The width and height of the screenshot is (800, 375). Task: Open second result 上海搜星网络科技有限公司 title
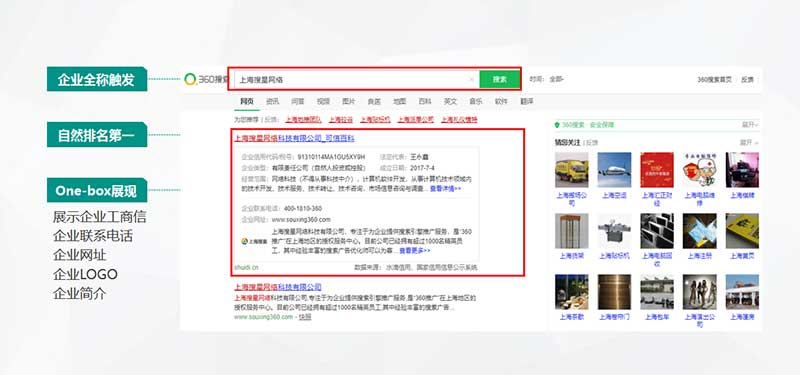coord(278,287)
